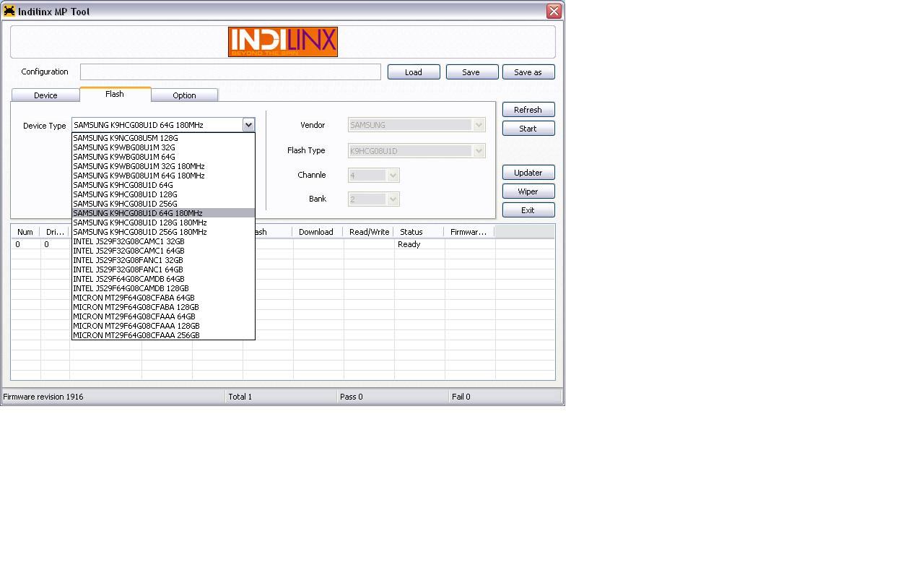Click the Load button
The image size is (924, 578).
[414, 72]
